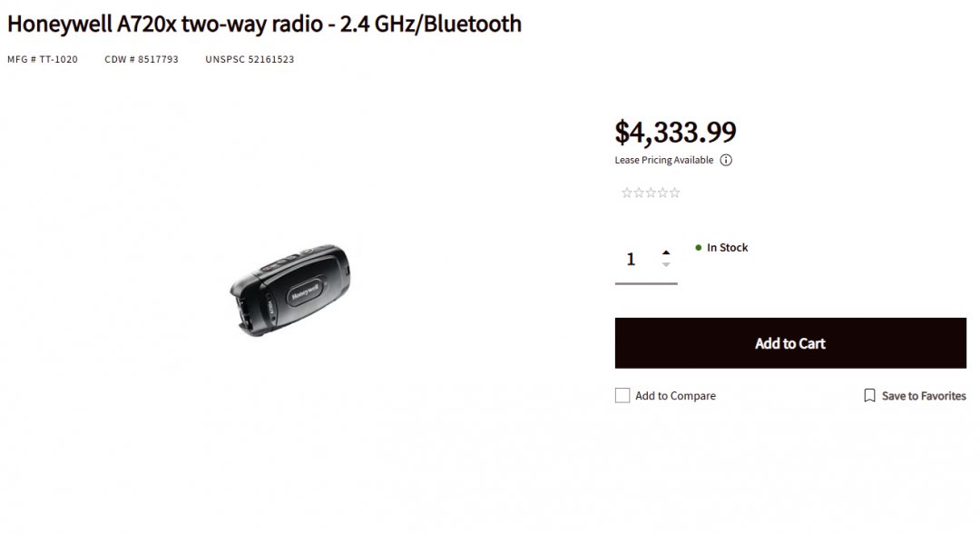Screen dimensions: 980x534
Task: Click the Save to Favorites bookmark icon
Action: 869,396
